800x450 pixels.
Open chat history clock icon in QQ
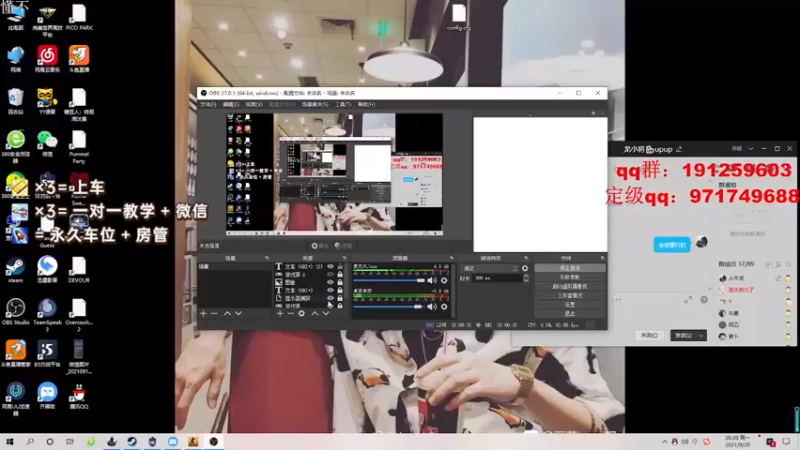[704, 299]
